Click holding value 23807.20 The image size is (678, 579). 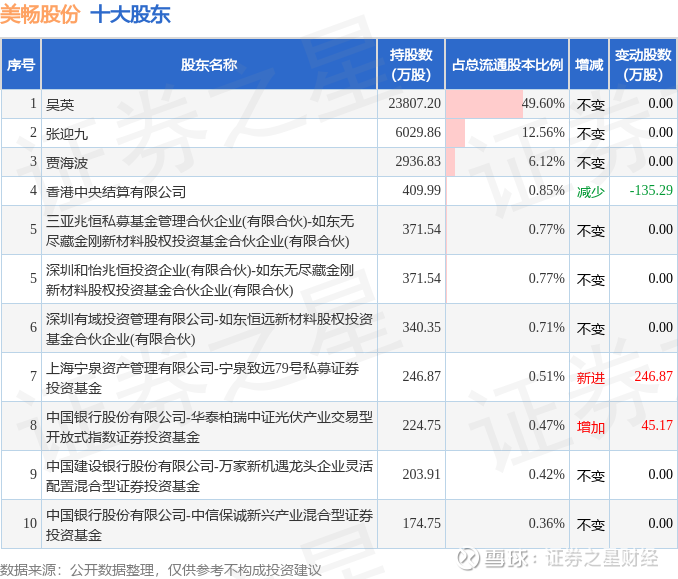click(x=414, y=103)
